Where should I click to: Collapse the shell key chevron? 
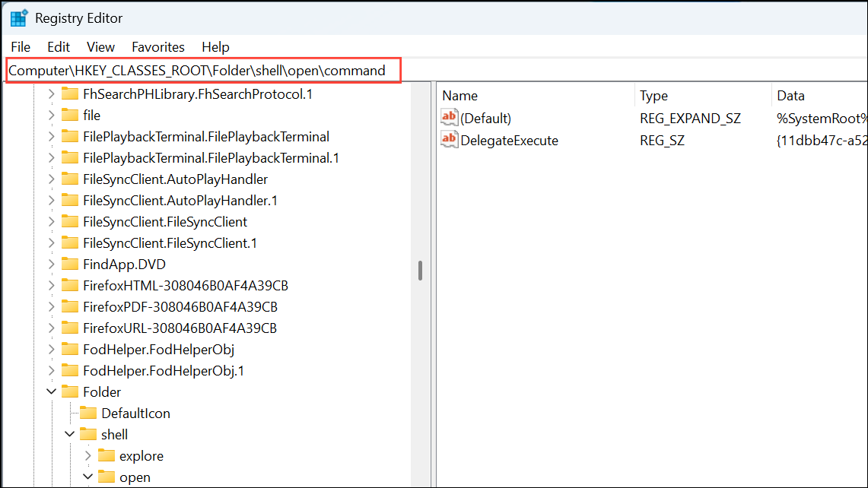coord(70,434)
